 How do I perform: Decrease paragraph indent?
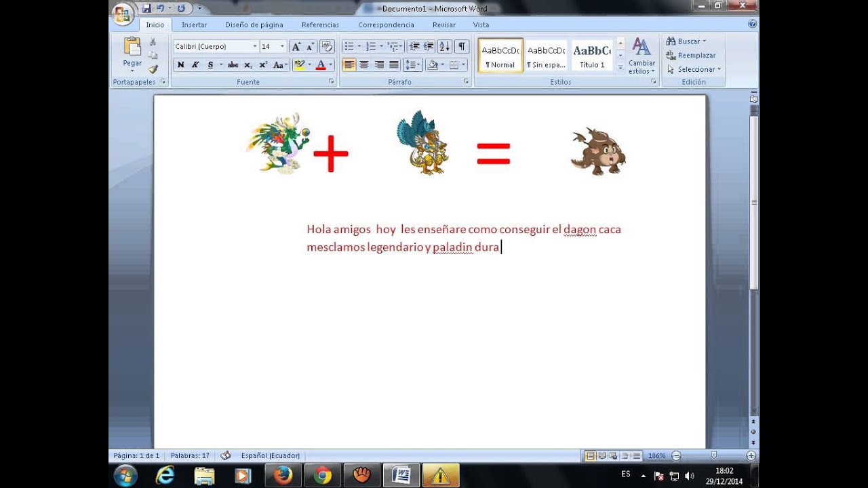[414, 46]
